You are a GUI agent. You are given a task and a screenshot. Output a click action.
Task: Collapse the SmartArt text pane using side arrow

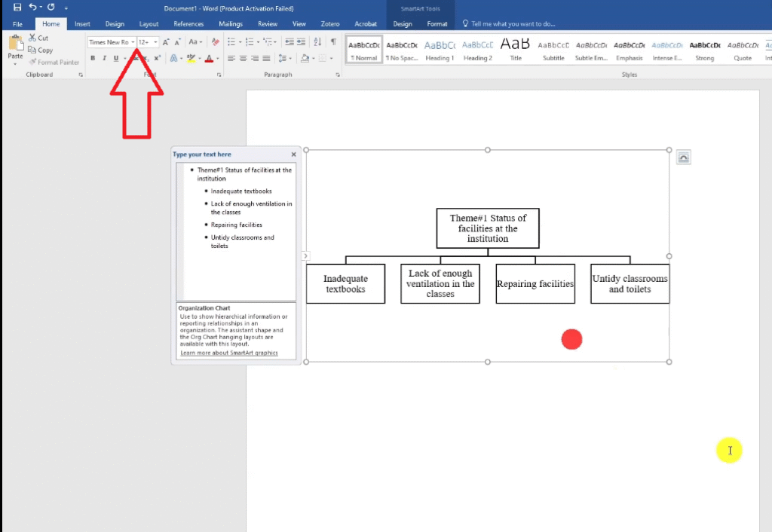305,256
